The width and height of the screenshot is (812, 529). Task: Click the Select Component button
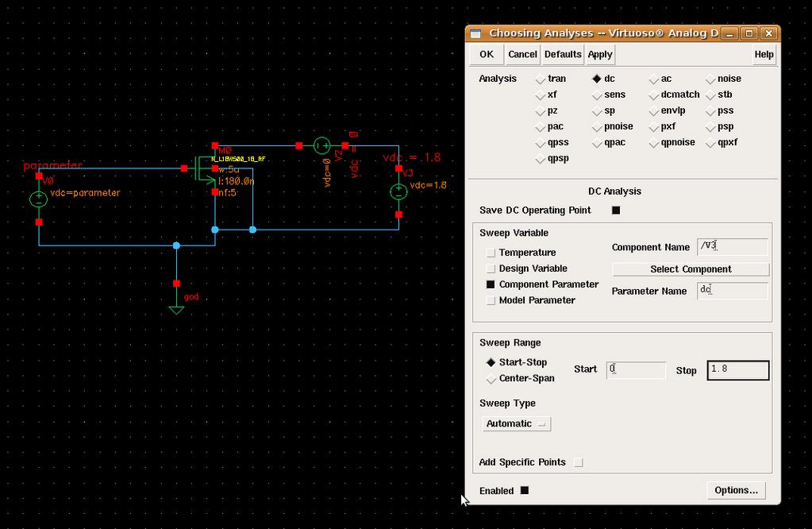691,269
